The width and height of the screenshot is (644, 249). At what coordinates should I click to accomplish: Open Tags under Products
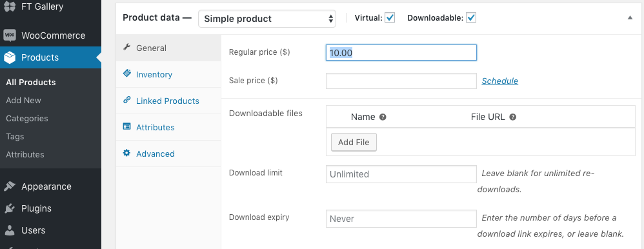point(15,136)
